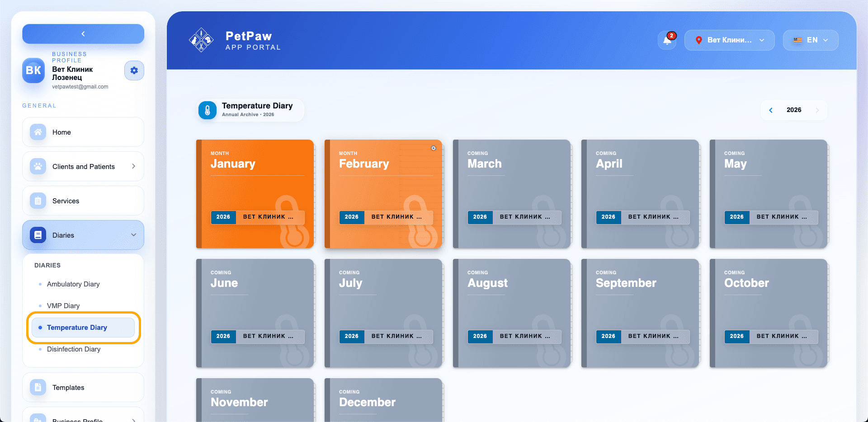
Task: Collapse the Diaries chevron
Action: (x=133, y=235)
